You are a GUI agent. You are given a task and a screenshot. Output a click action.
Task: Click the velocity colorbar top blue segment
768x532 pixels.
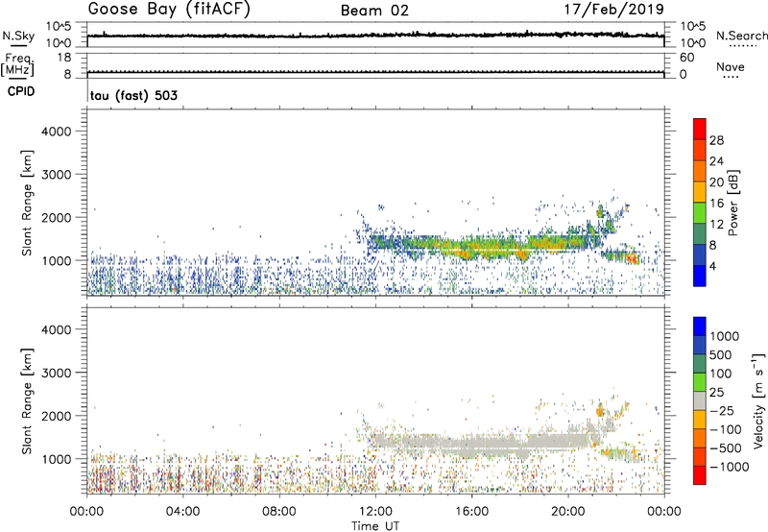(x=700, y=326)
